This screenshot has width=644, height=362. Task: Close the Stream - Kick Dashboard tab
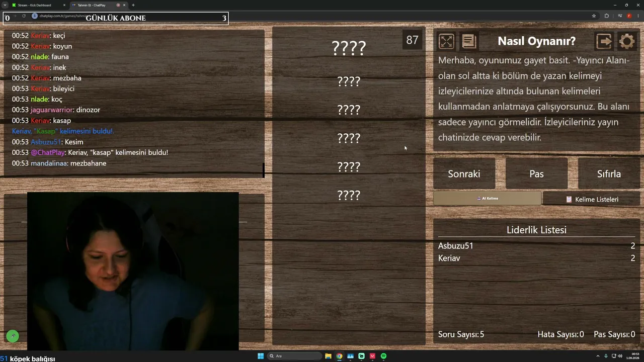(64, 5)
